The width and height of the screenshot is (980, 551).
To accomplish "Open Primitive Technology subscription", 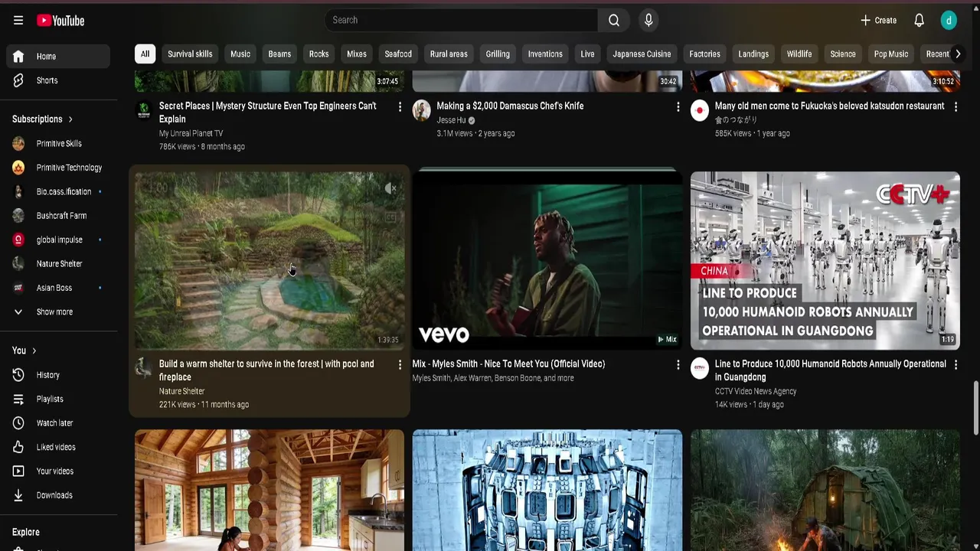I will tap(59, 168).
